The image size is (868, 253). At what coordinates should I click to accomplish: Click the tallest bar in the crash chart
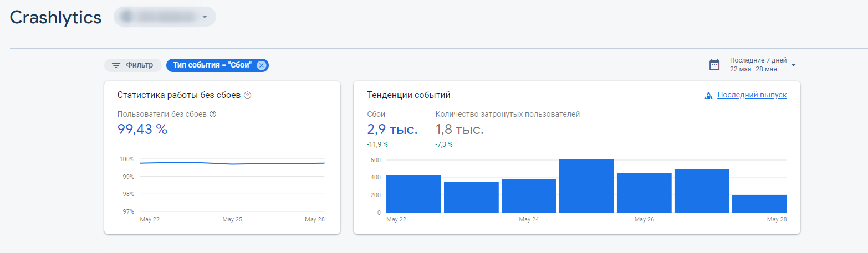[x=586, y=186]
